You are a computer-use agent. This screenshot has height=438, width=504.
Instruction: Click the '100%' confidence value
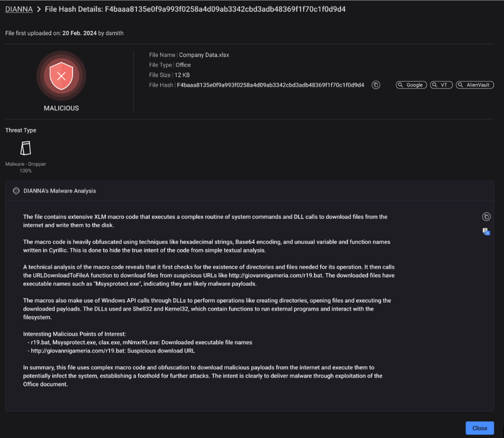26,171
